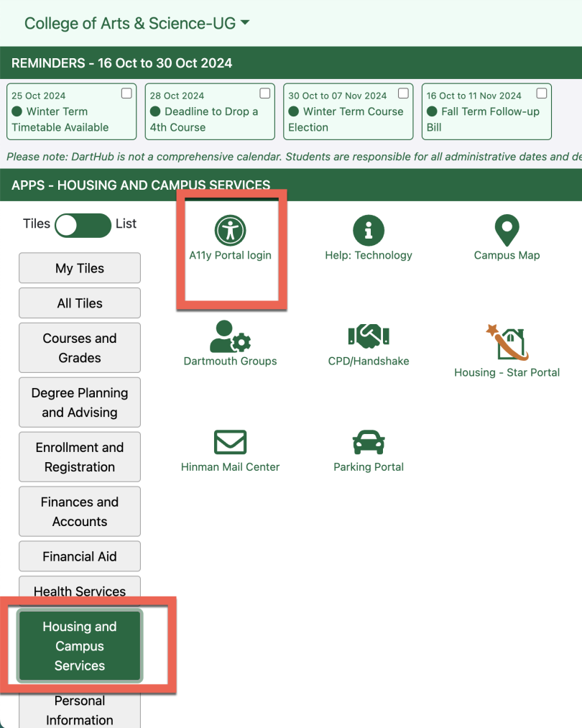Viewport: 582px width, 728px height.
Task: Open the Dartmouth Groups user-gear icon
Action: tap(230, 336)
